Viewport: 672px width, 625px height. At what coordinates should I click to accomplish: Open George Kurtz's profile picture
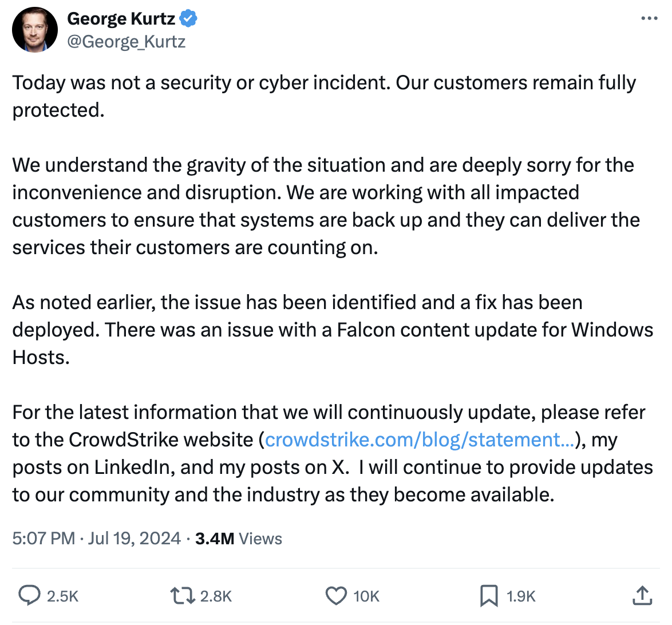pos(35,30)
